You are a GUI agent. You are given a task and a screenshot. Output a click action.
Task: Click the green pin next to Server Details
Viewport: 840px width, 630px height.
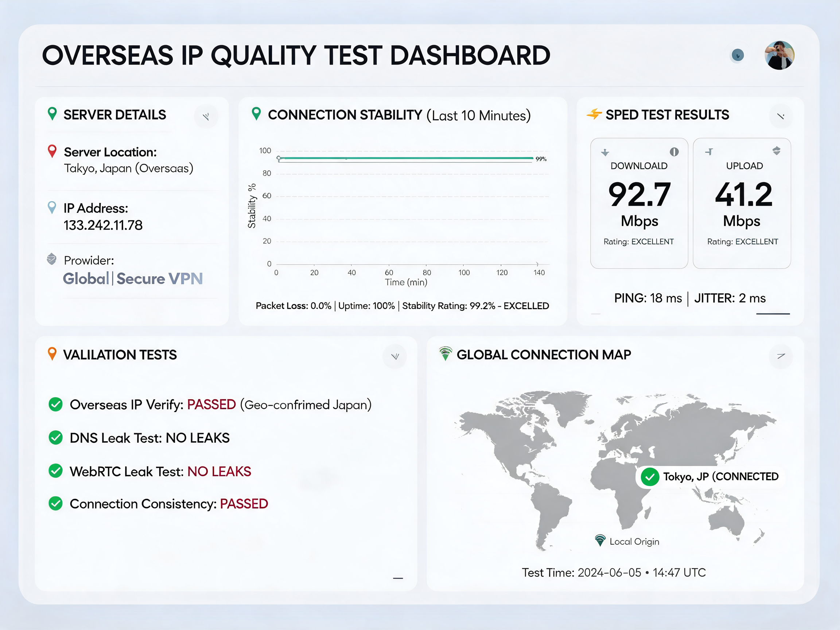[52, 114]
